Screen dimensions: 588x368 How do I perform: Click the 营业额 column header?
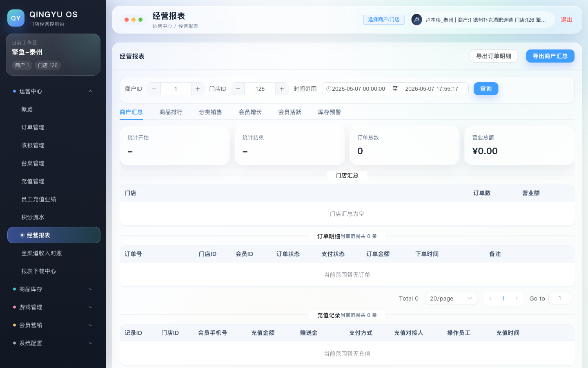[531, 193]
